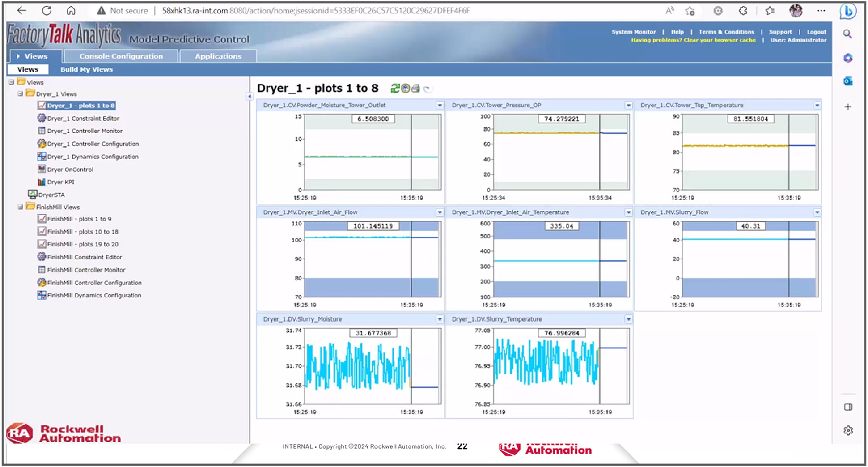Go back with the browser back arrow
The height and width of the screenshot is (467, 868).
coord(21,11)
